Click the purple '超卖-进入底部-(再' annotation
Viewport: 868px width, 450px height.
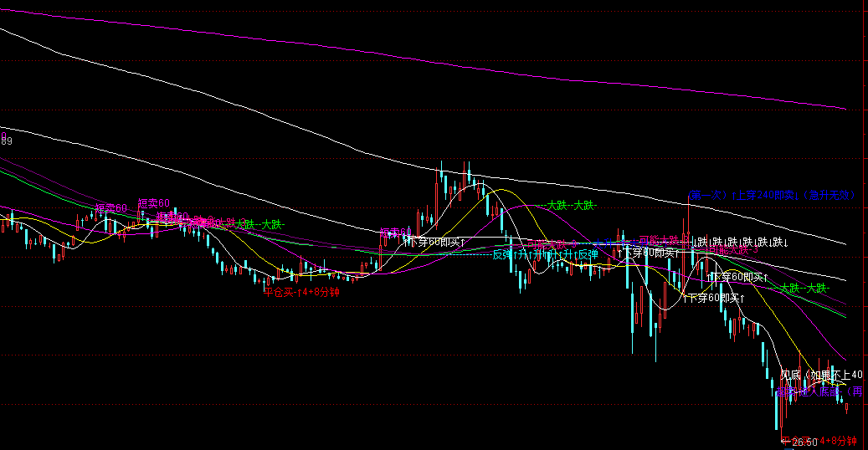pyautogui.click(x=819, y=391)
